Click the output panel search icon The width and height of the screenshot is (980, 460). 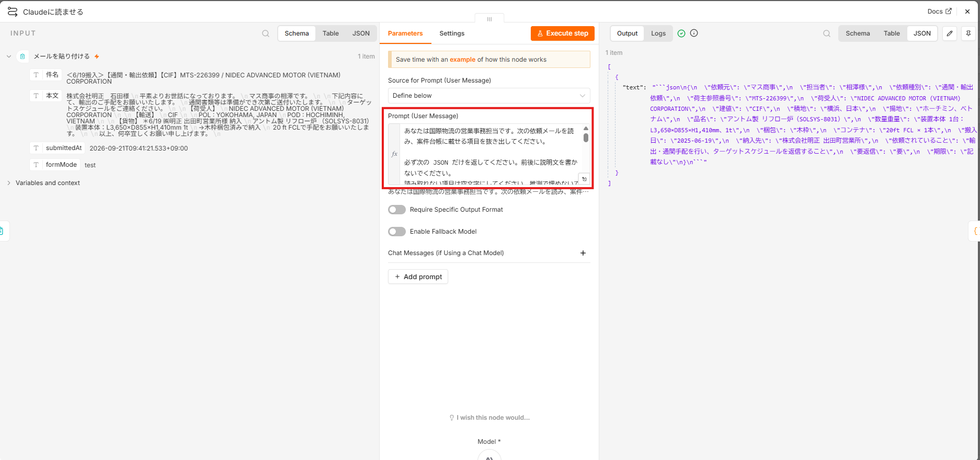click(827, 33)
